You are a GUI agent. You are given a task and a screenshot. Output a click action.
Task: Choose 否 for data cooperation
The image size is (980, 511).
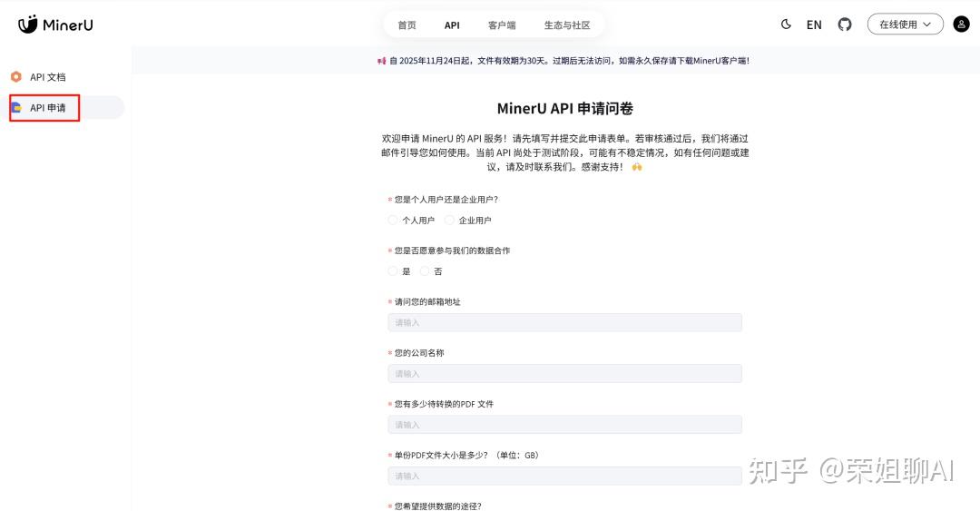(x=425, y=270)
